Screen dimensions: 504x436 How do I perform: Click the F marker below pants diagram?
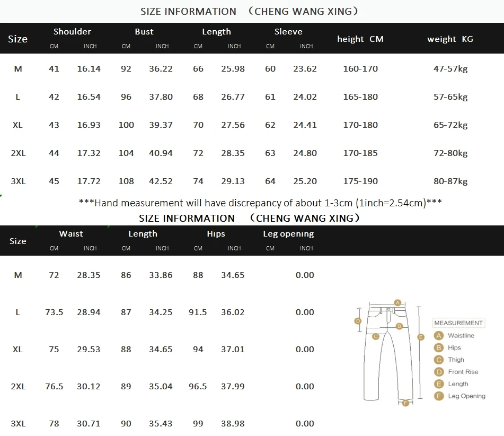pos(405,403)
